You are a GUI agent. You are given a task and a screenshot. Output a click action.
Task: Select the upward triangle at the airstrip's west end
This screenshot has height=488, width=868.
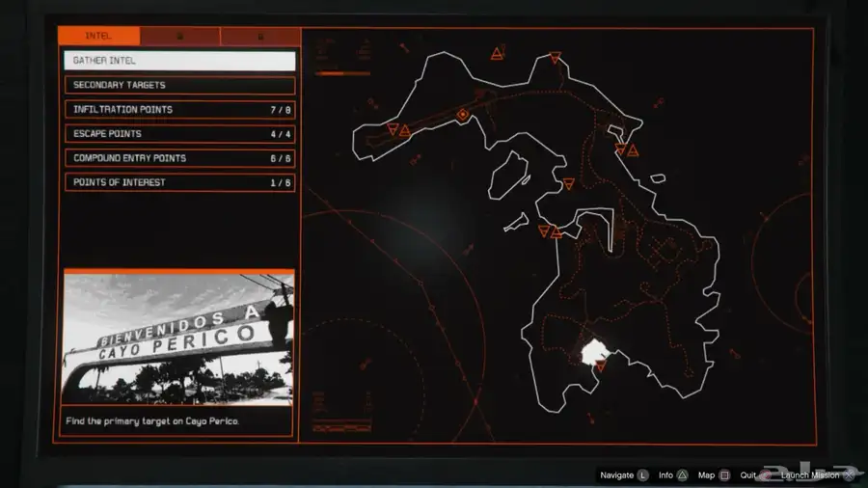pos(405,131)
